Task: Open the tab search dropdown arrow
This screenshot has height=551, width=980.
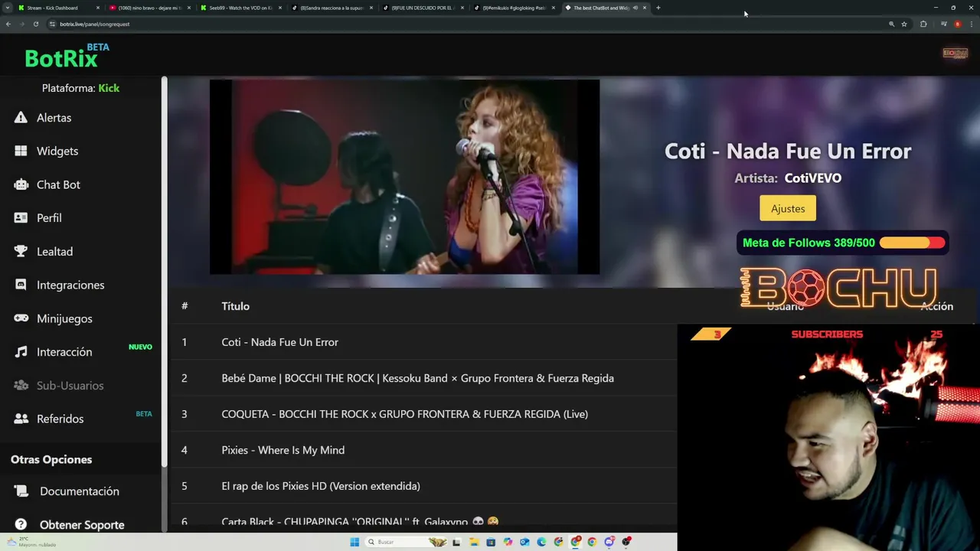Action: [x=8, y=8]
